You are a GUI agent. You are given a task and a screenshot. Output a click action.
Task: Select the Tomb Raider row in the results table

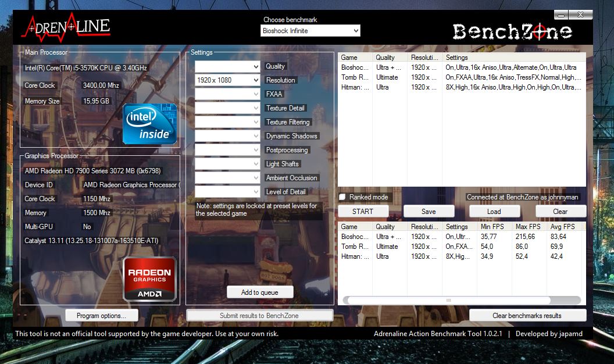461,246
